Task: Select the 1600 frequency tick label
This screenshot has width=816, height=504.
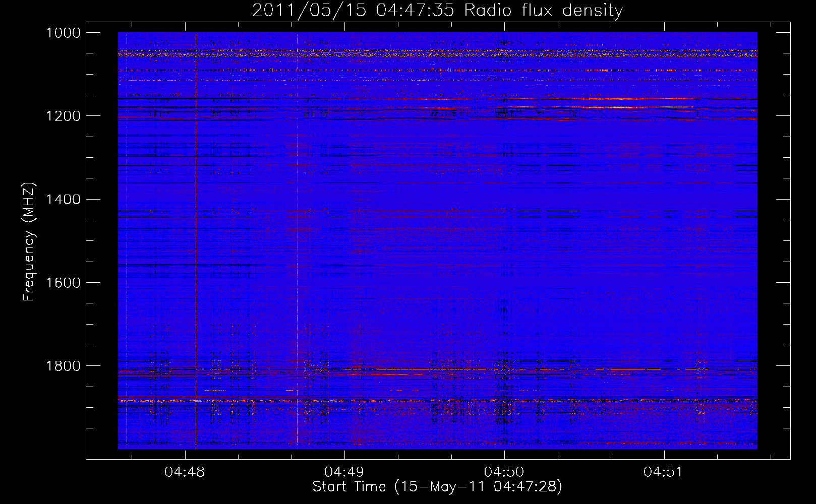Action: pos(64,282)
